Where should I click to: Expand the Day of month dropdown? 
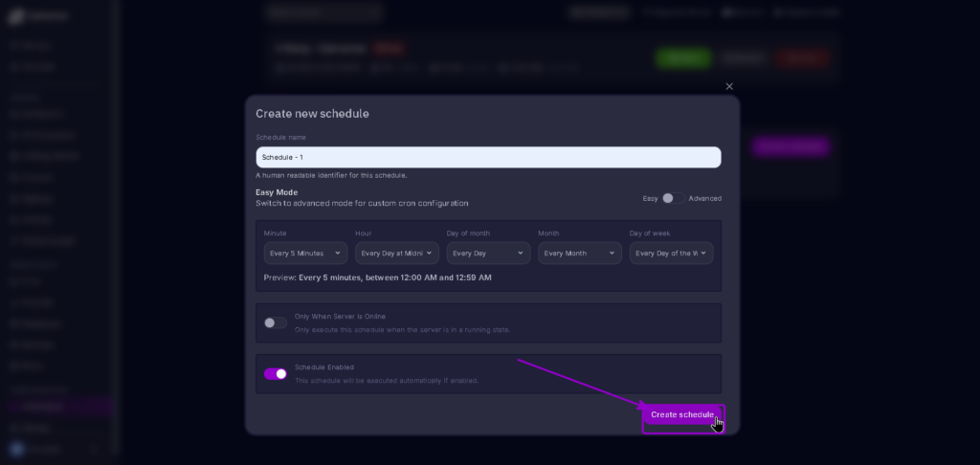click(488, 254)
